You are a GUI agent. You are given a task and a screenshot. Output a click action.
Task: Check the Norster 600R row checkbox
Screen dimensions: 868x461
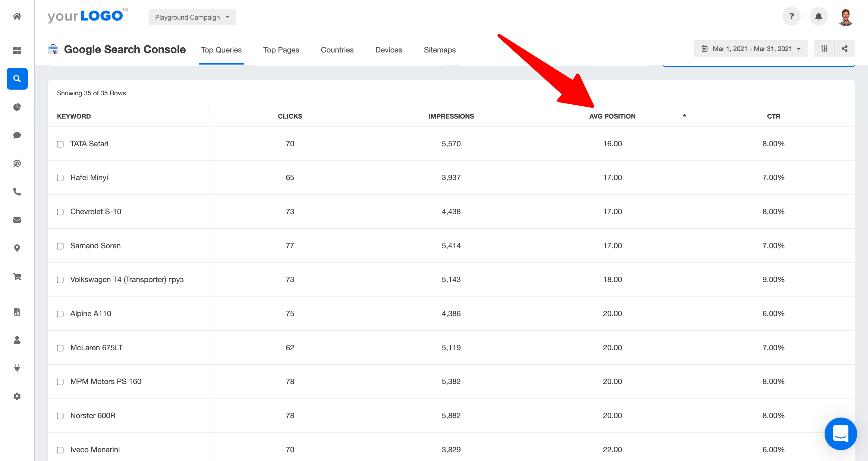coord(60,415)
